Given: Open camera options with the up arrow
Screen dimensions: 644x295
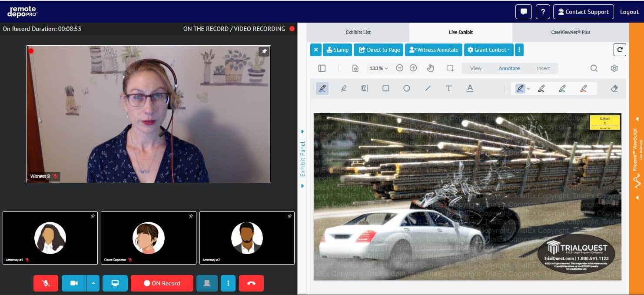Looking at the screenshot, I should tap(93, 283).
